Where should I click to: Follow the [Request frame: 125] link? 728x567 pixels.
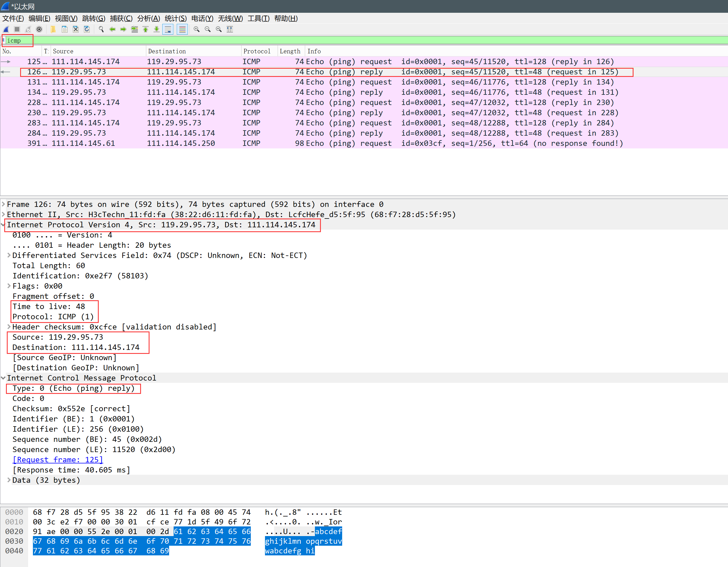58,460
